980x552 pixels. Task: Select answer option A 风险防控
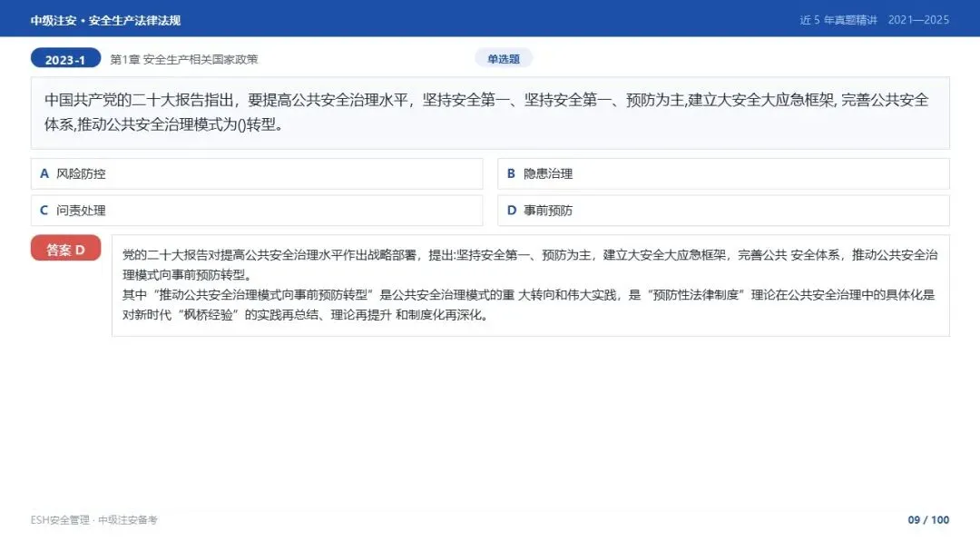(256, 173)
